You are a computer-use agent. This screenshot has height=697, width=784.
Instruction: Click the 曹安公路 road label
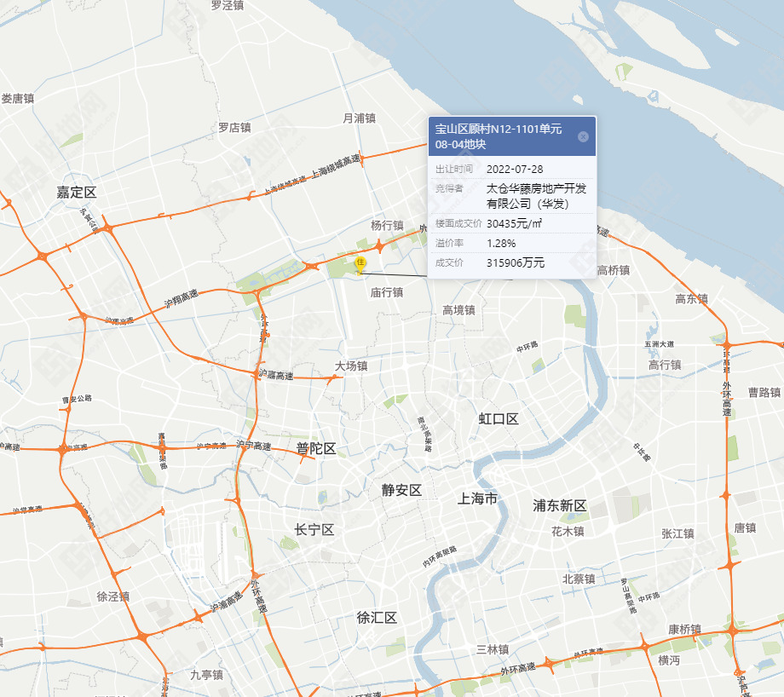pyautogui.click(x=77, y=399)
